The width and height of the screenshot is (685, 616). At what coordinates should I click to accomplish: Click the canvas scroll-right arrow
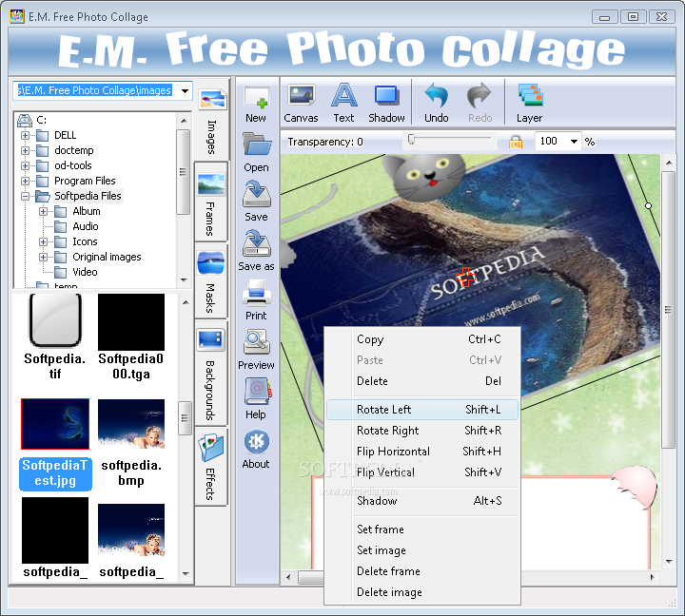[x=653, y=577]
